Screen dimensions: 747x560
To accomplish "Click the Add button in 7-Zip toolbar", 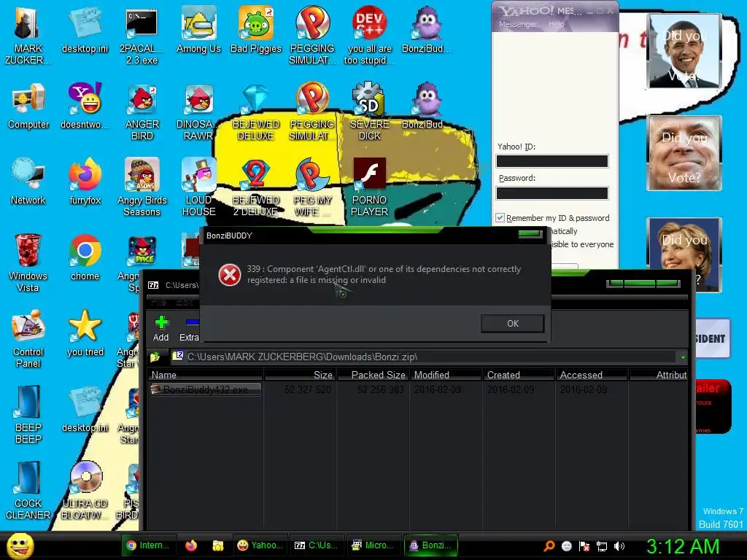I will pyautogui.click(x=161, y=329).
